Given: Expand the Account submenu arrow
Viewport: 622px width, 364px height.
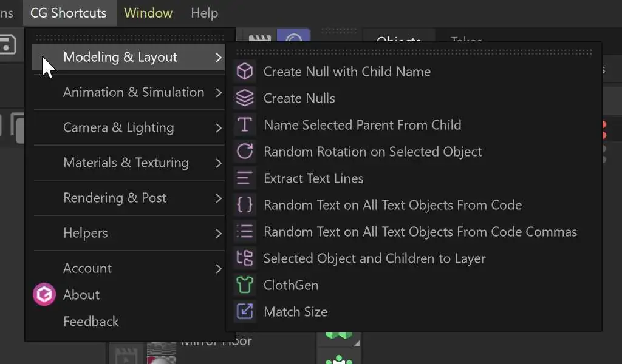Looking at the screenshot, I should [x=219, y=269].
